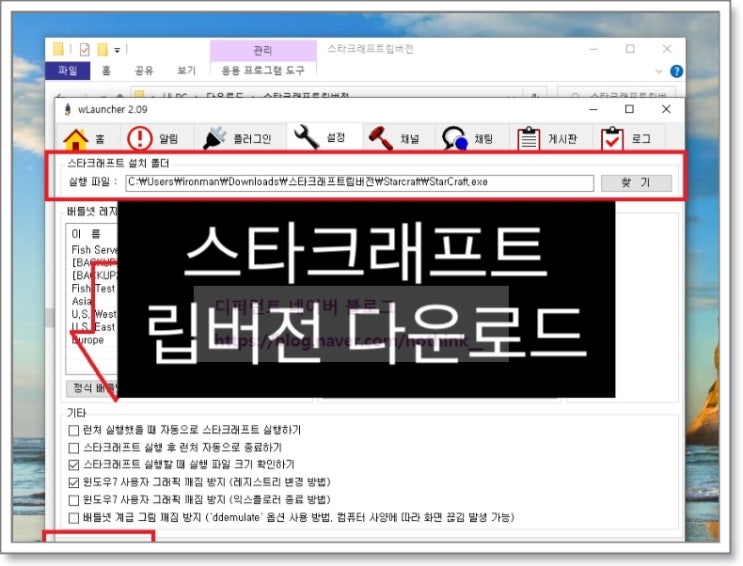
Task: Click the blue help icon in File Explorer
Action: tap(677, 71)
